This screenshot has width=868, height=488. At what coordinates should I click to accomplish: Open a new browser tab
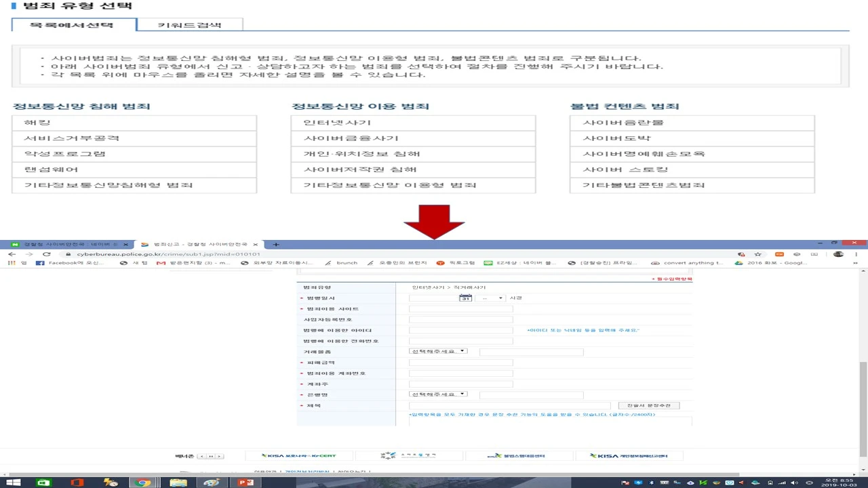tap(276, 244)
